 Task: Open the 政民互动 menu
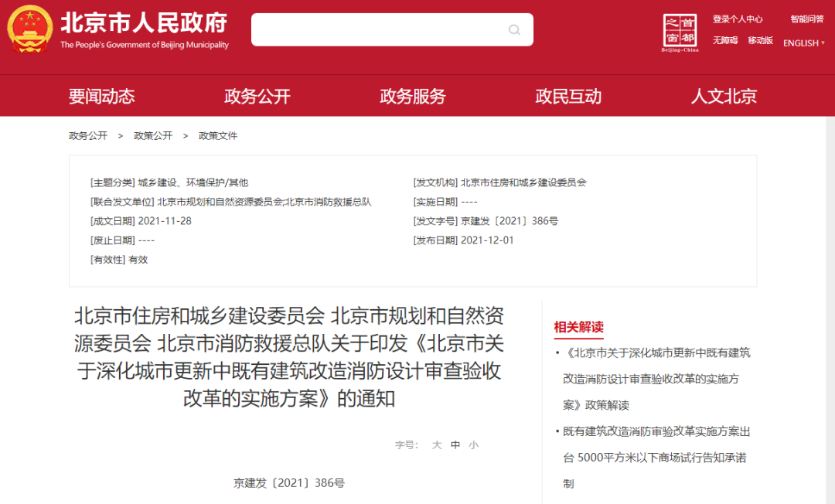tap(568, 97)
